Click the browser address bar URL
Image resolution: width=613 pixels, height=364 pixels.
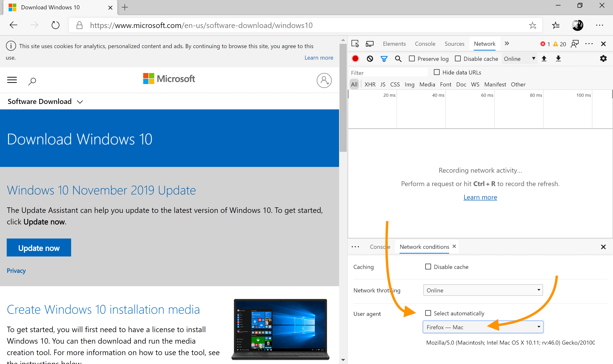(x=201, y=25)
